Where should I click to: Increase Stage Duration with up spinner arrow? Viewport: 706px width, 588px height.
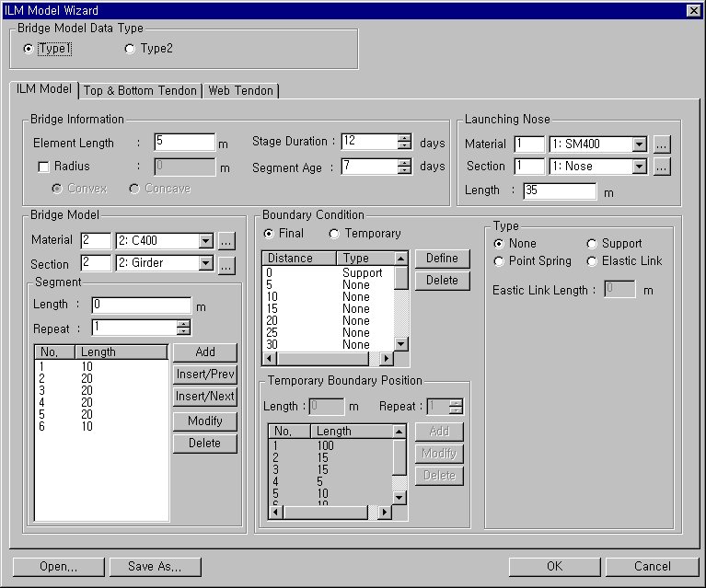click(x=404, y=137)
